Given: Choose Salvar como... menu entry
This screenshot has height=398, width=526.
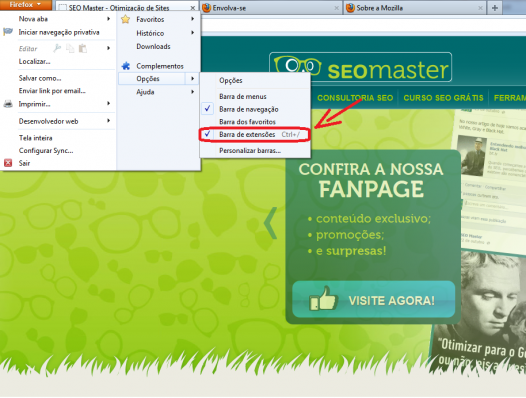Looking at the screenshot, I should pos(40,78).
